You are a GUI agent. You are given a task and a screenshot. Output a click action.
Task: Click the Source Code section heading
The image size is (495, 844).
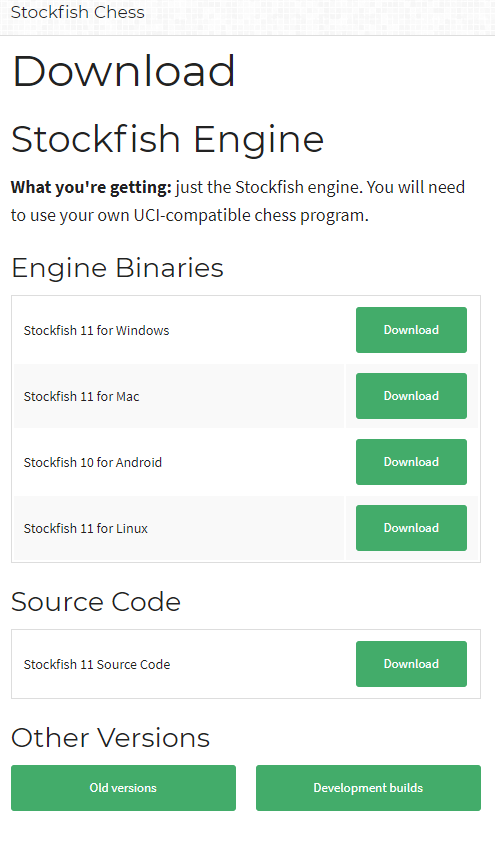(x=96, y=602)
